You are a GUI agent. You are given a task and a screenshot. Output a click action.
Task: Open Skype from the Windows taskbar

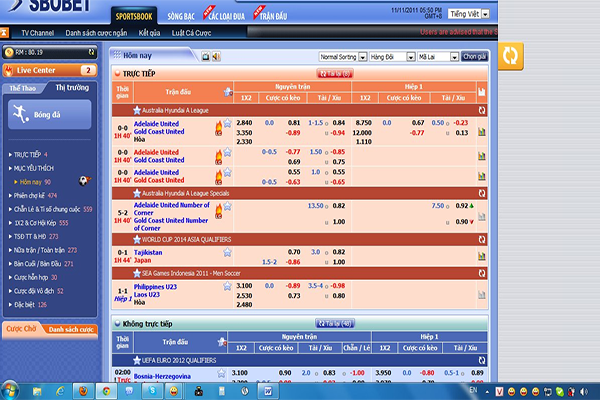pyautogui.click(x=152, y=391)
